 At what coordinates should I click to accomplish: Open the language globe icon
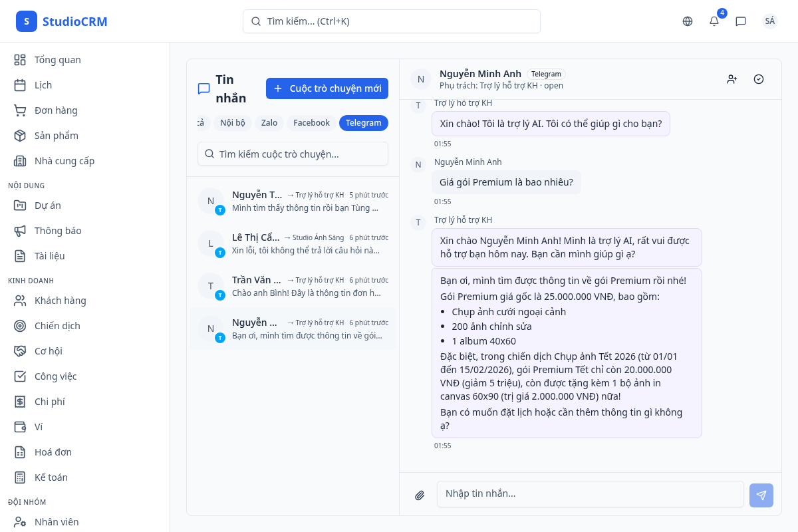pos(688,21)
